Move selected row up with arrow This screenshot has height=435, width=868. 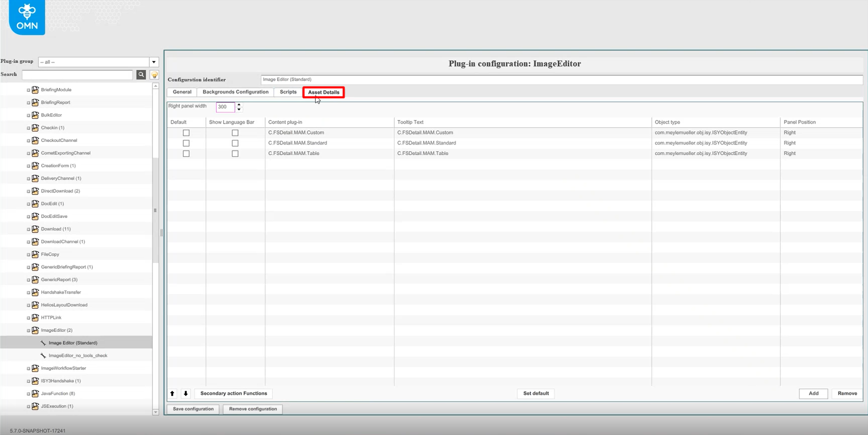[x=172, y=393]
